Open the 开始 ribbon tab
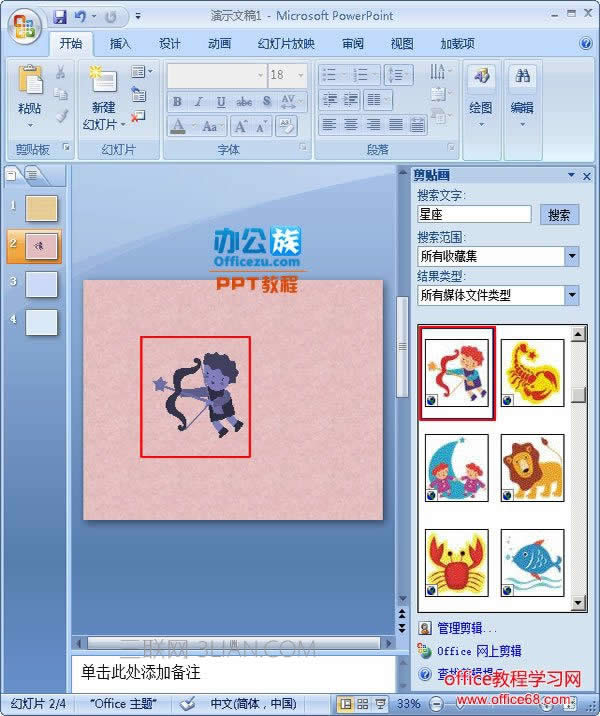 click(x=71, y=44)
